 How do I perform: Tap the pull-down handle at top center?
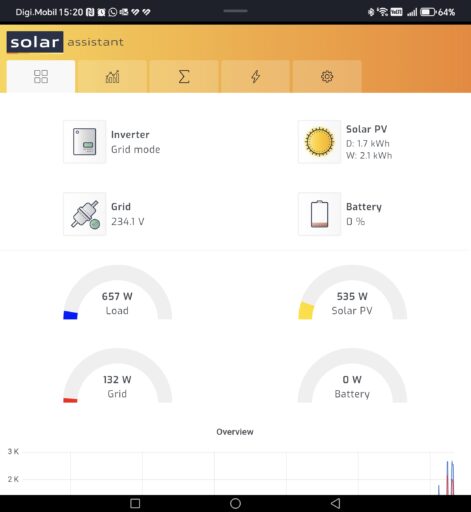pos(235,11)
